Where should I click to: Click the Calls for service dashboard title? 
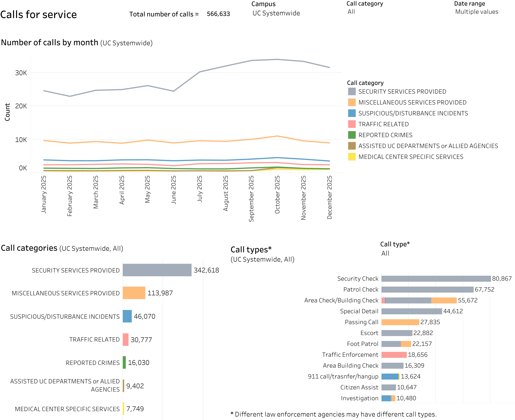[38, 15]
